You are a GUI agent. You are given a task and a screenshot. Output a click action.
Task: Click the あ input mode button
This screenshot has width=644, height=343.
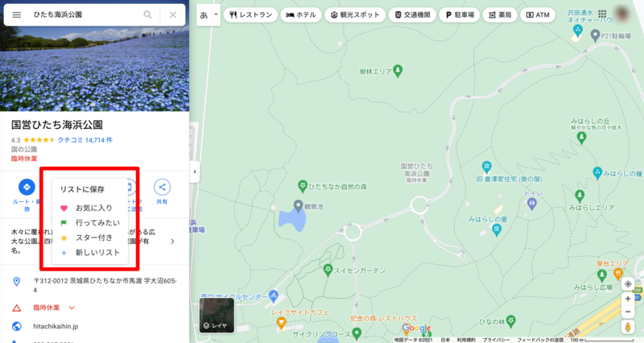click(x=204, y=14)
